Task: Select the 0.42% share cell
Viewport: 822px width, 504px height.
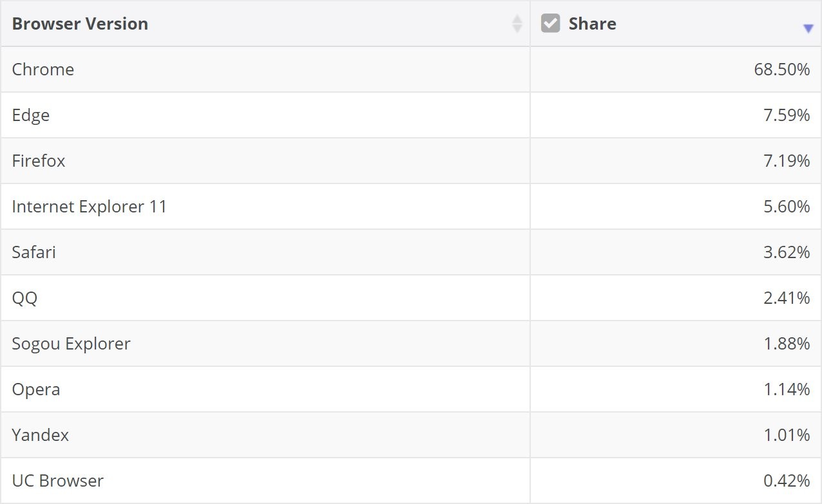Action: 786,481
